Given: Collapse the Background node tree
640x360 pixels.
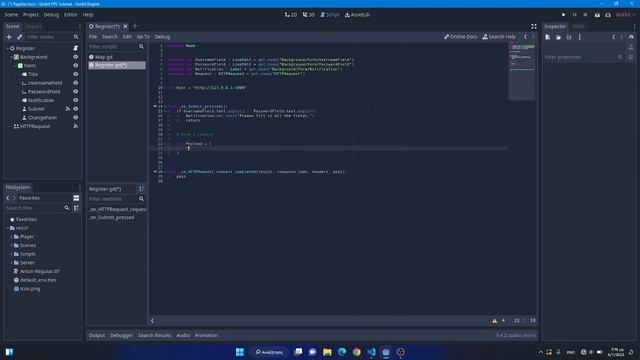Looking at the screenshot, I should 11,57.
